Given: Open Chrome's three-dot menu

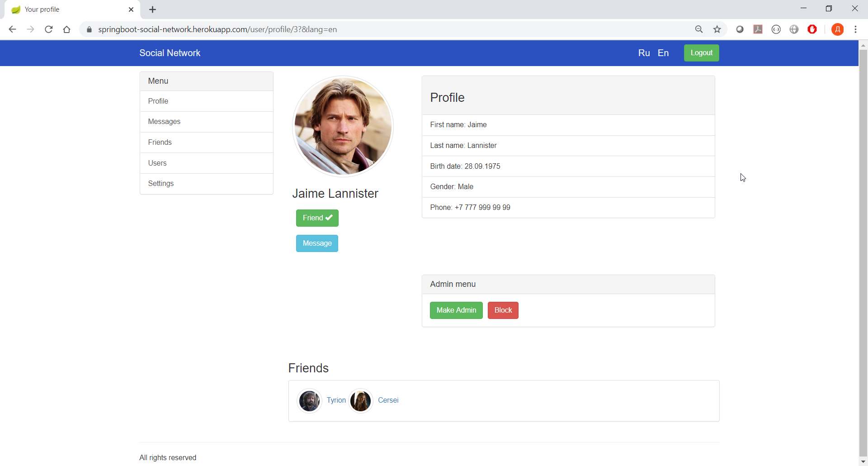Looking at the screenshot, I should 856,29.
